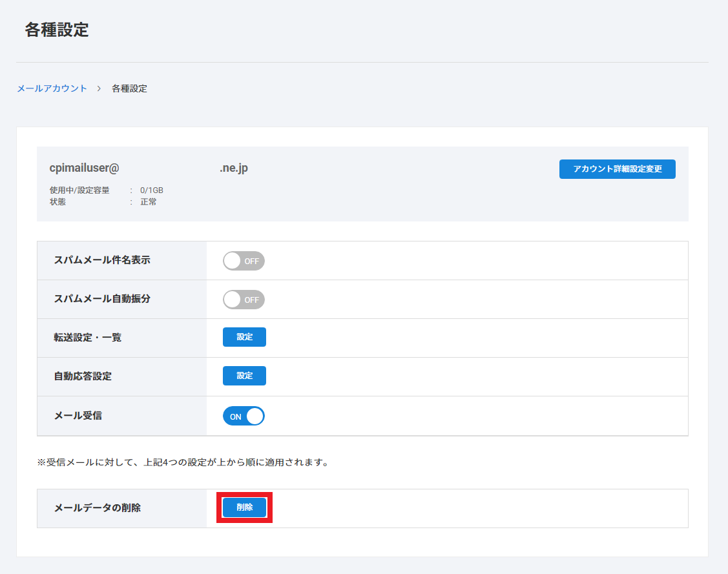Image resolution: width=728 pixels, height=574 pixels.
Task: Click the メール受信 row label
Action: click(x=78, y=415)
